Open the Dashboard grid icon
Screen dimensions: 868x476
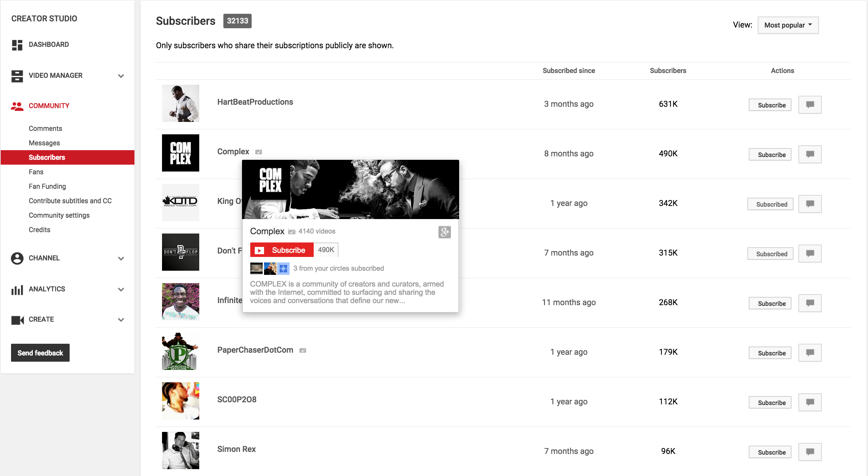point(17,45)
